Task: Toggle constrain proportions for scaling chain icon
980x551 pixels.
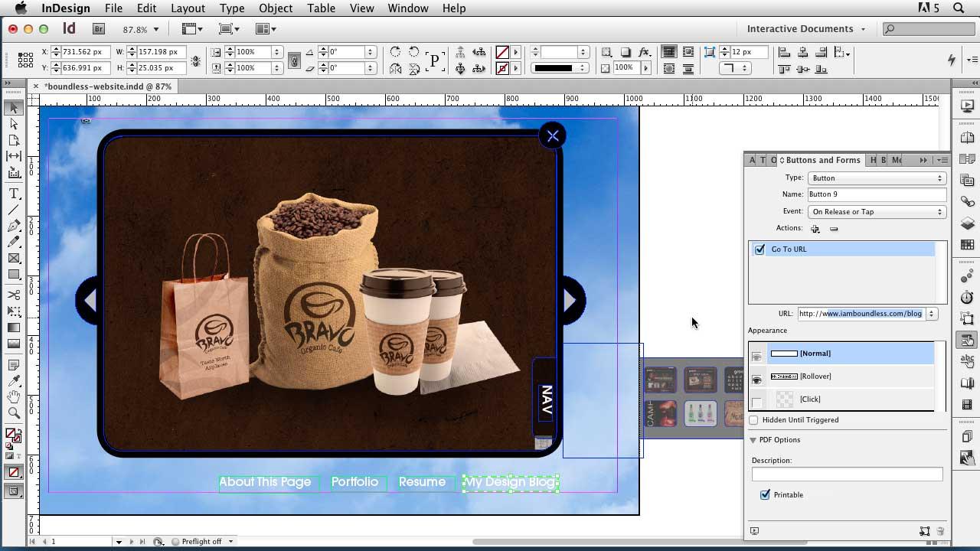Action: click(294, 60)
